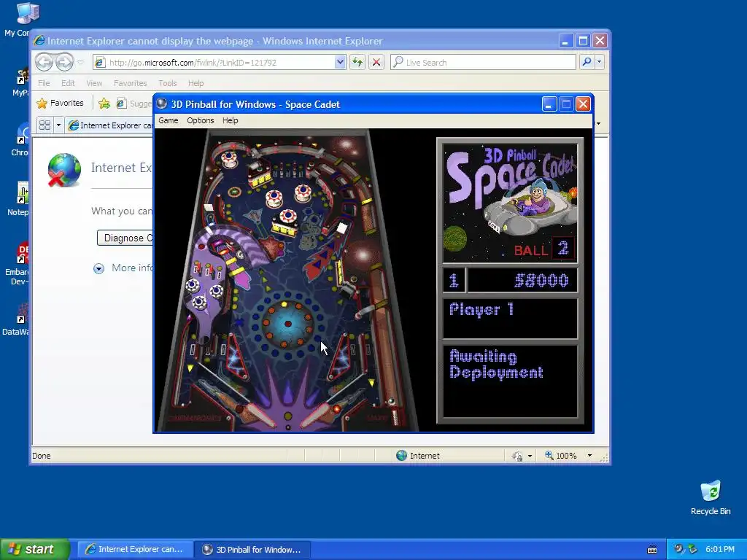Expand the More information chevron
The height and width of the screenshot is (560, 747).
coord(98,268)
